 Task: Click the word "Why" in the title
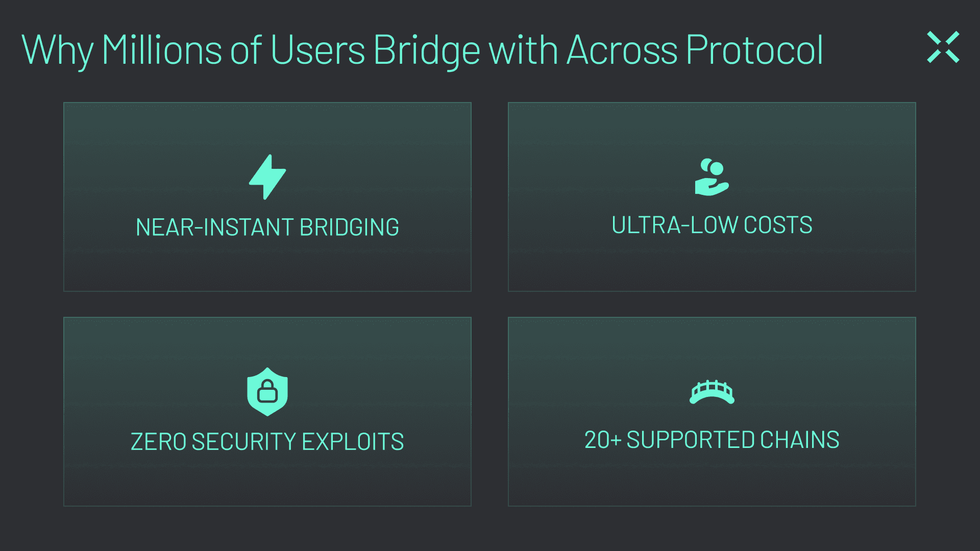(57, 50)
